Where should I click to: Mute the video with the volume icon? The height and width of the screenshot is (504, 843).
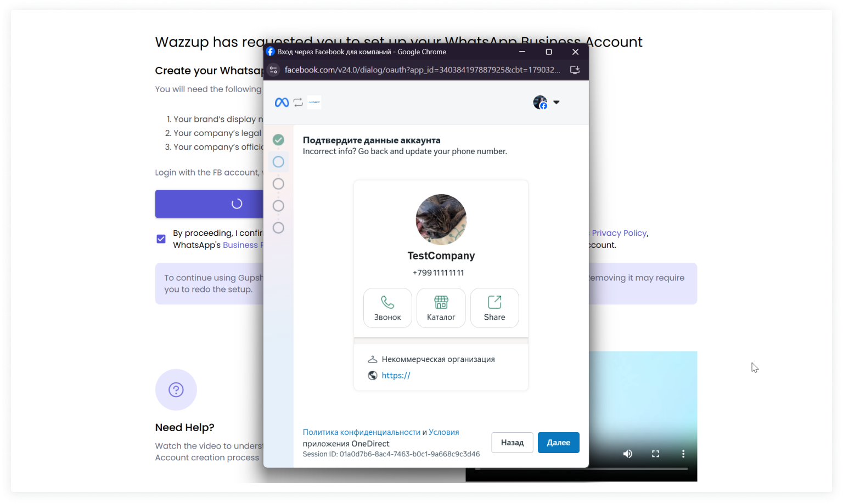click(628, 454)
